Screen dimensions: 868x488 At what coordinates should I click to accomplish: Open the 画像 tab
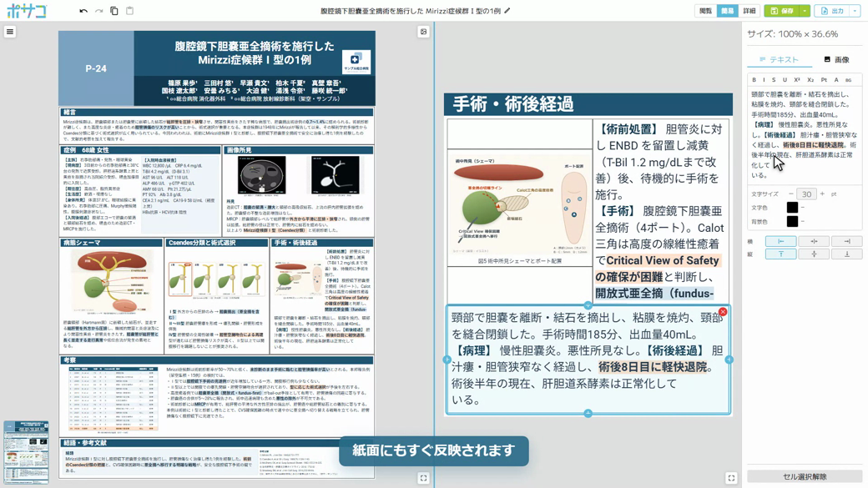pyautogui.click(x=836, y=59)
